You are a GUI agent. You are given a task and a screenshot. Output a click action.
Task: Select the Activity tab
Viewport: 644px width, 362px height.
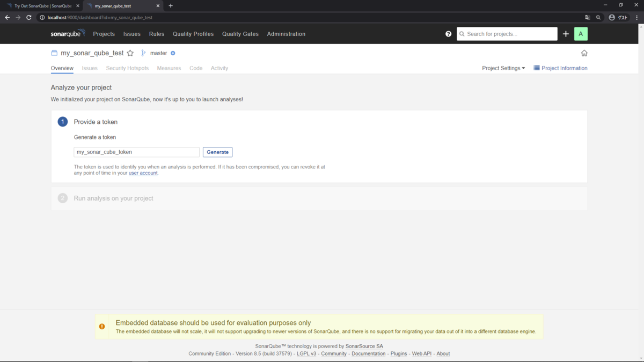[219, 68]
